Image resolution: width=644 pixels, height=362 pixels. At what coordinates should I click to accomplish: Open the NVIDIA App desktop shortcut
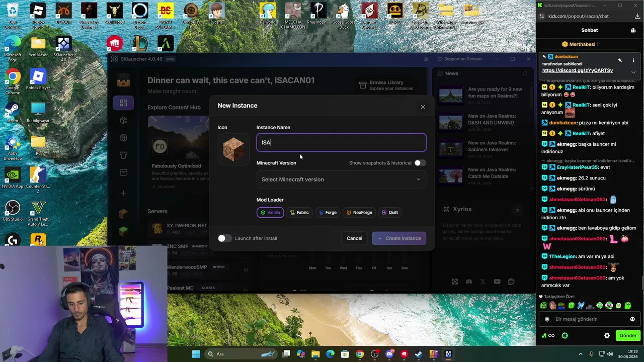click(x=13, y=178)
